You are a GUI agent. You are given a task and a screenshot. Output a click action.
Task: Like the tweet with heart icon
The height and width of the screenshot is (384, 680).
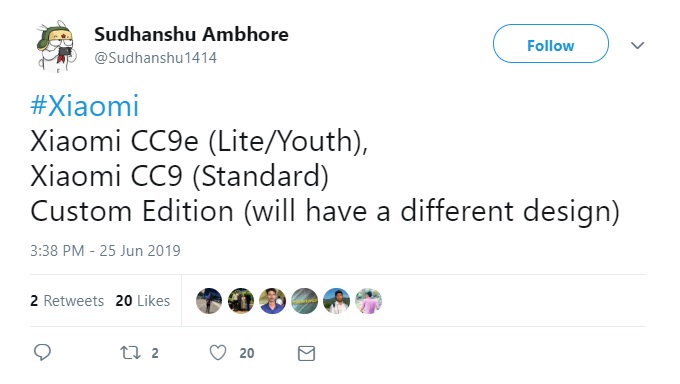218,353
